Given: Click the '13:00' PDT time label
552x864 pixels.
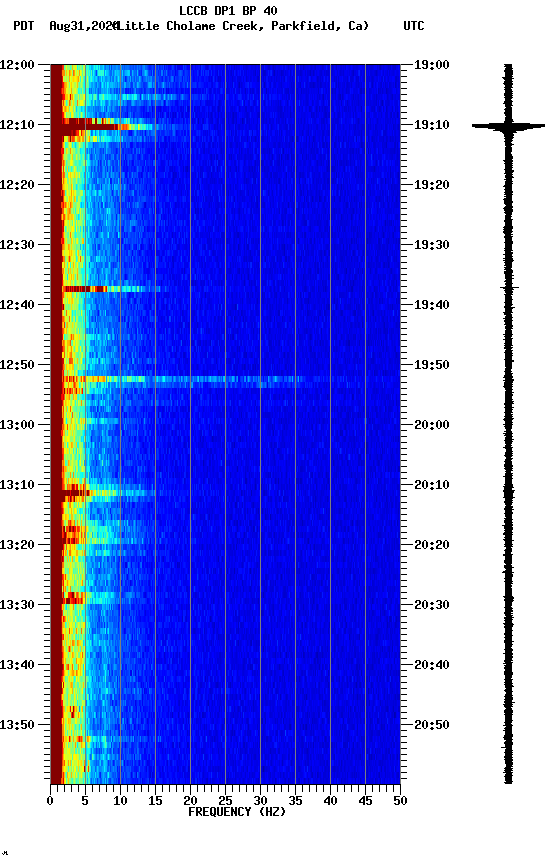Looking at the screenshot, I should [x=17, y=425].
